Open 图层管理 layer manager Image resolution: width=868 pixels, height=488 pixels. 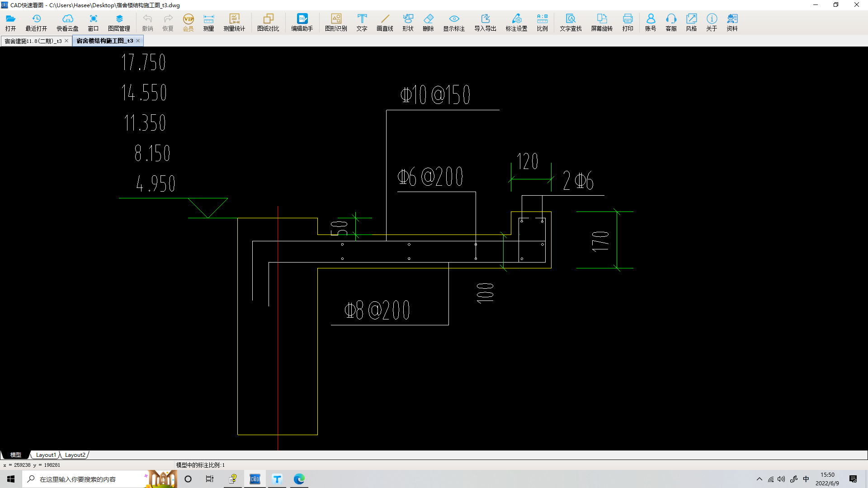coord(119,22)
